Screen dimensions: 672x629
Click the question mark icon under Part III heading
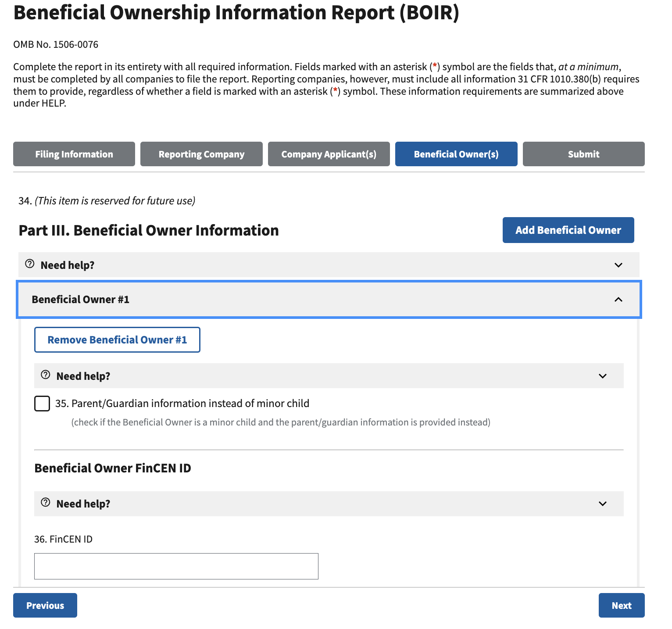(x=30, y=264)
